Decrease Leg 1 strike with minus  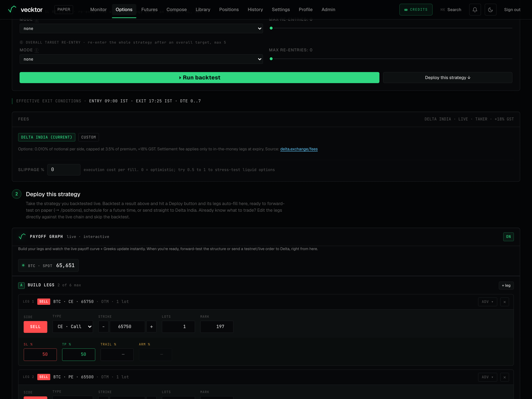103,327
